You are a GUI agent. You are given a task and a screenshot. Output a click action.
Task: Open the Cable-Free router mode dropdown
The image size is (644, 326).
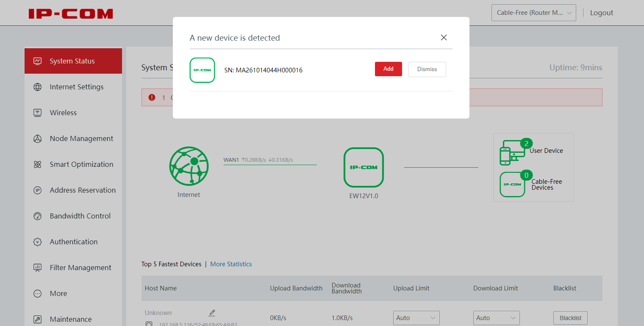(x=533, y=13)
